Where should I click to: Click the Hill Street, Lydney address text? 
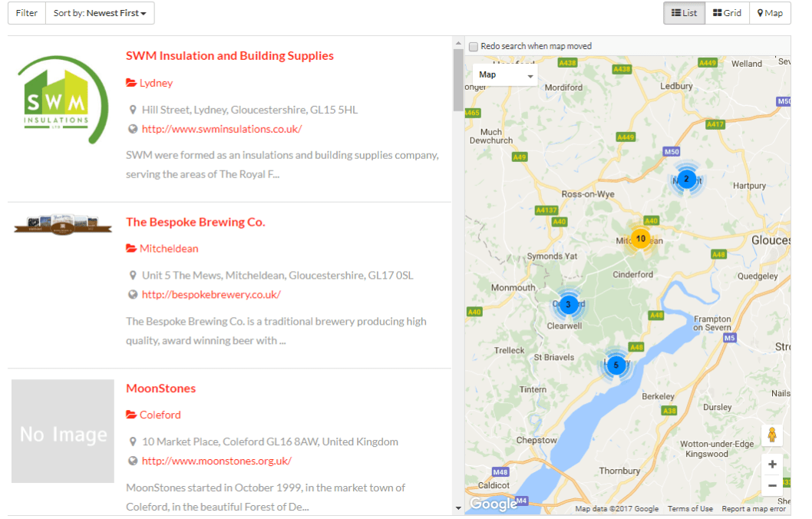pos(249,110)
